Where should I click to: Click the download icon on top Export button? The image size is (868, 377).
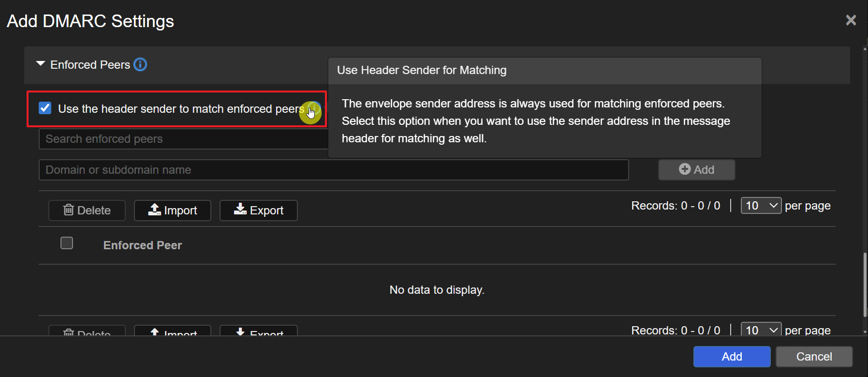click(240, 210)
